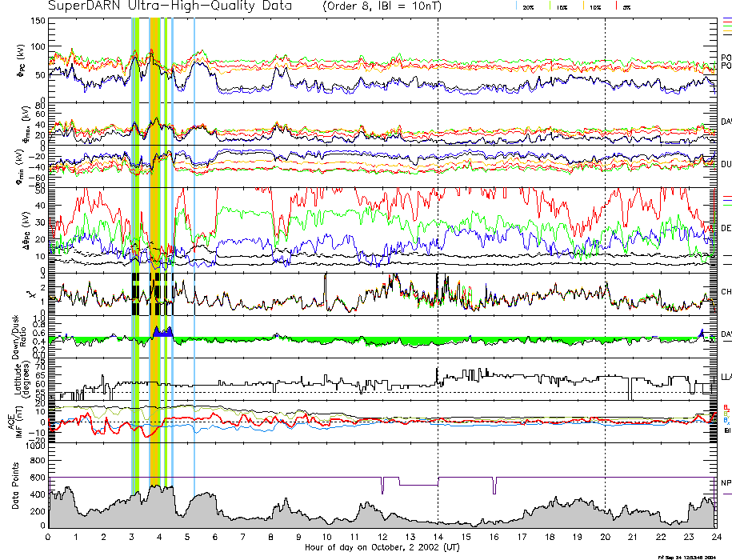This screenshot has height=560, width=732.
Task: Click the 'NP' label beside Data Points panel
Action: click(726, 483)
